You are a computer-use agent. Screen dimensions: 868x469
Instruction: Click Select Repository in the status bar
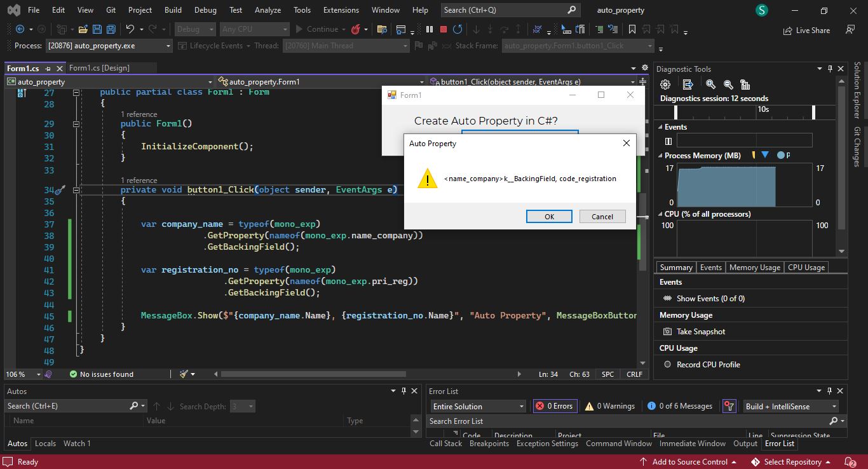pyautogui.click(x=793, y=461)
